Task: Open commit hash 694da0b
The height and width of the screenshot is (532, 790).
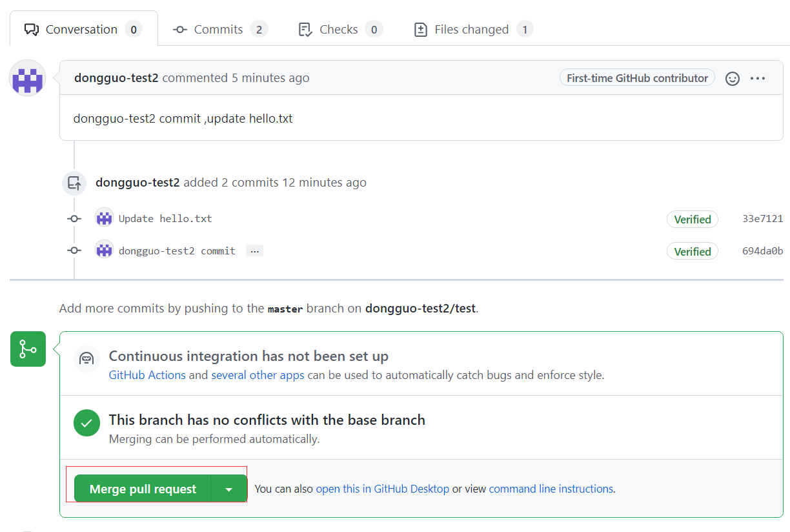Action: click(x=762, y=251)
